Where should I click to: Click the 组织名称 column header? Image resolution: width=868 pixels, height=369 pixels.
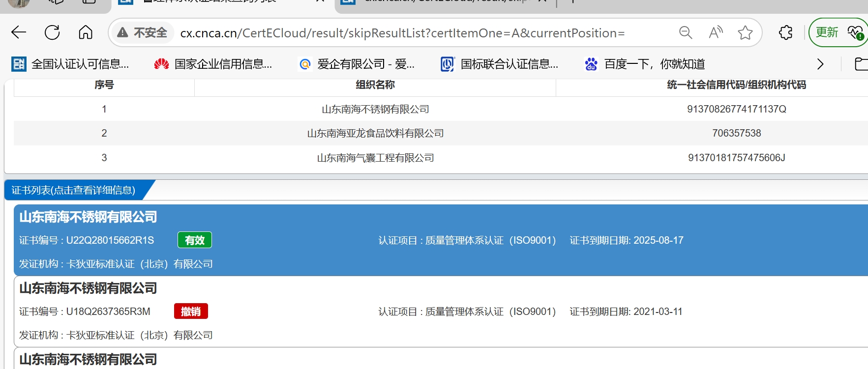(375, 85)
